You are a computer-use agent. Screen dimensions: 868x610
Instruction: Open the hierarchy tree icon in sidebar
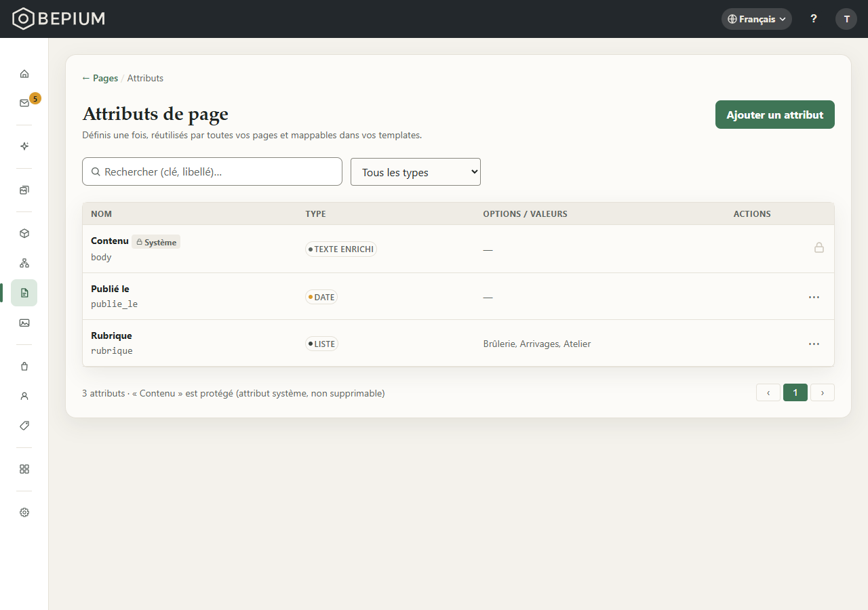(x=24, y=263)
